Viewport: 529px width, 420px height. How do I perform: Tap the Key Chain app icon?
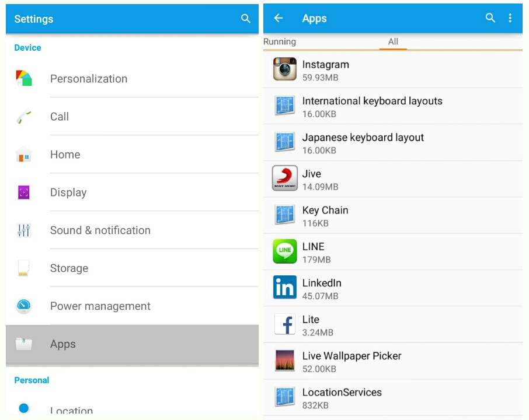point(285,215)
